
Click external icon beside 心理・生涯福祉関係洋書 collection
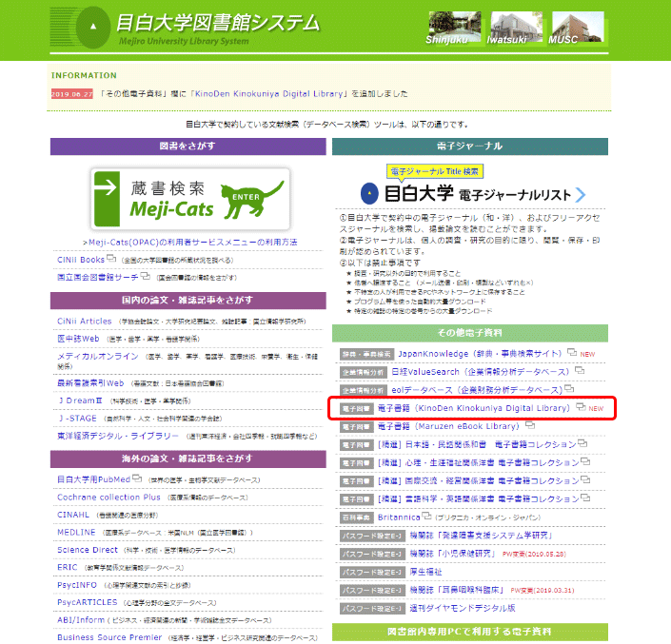pos(585,461)
